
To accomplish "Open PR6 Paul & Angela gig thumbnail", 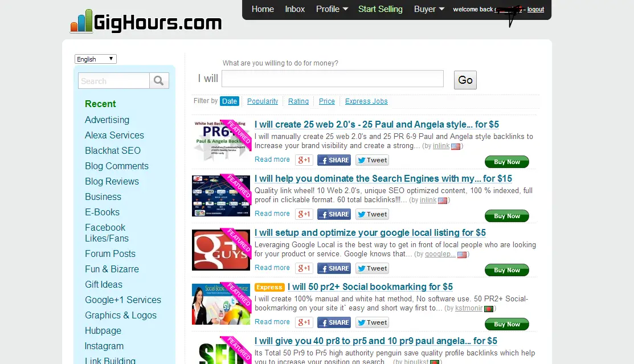I will [221, 141].
